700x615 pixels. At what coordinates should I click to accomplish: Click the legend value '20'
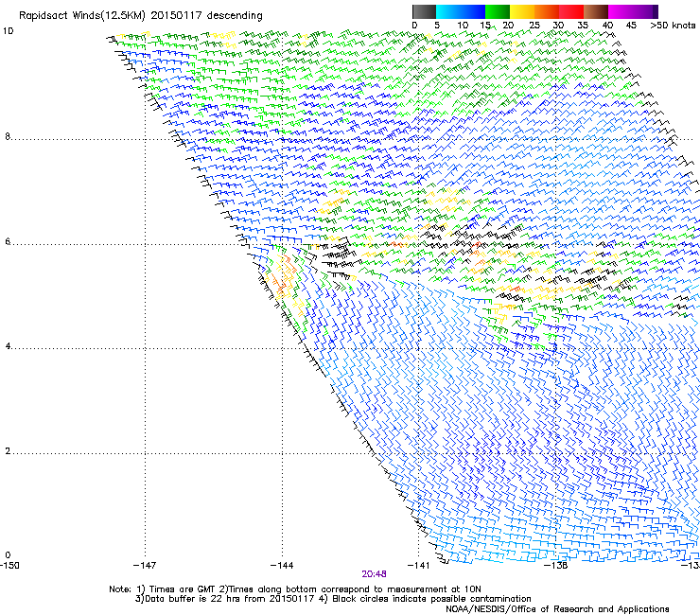(508, 26)
